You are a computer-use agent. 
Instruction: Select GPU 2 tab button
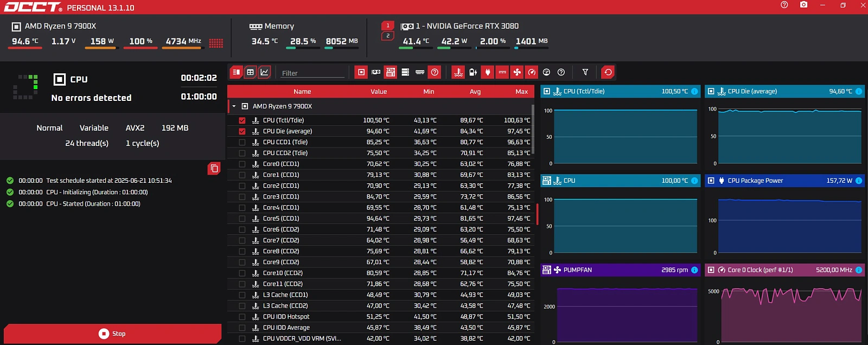(388, 36)
